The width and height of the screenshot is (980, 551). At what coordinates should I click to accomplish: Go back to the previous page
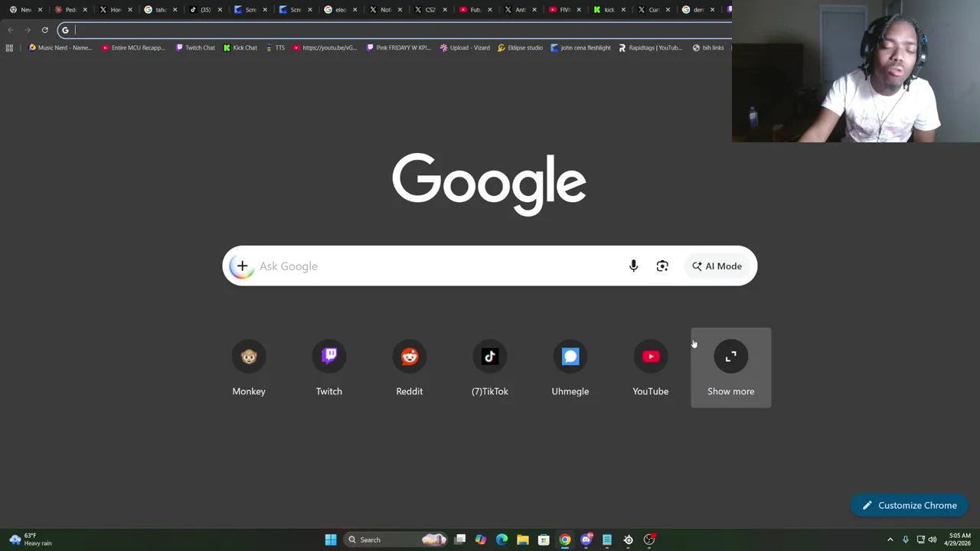click(10, 30)
